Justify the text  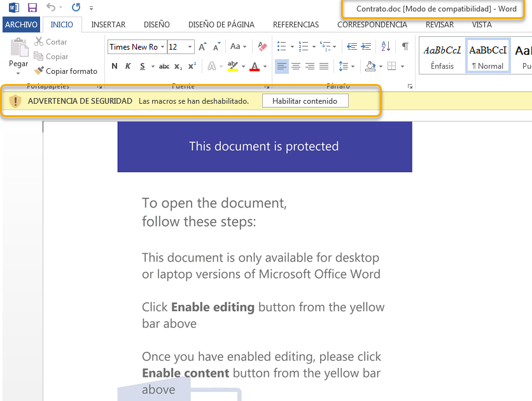point(324,66)
